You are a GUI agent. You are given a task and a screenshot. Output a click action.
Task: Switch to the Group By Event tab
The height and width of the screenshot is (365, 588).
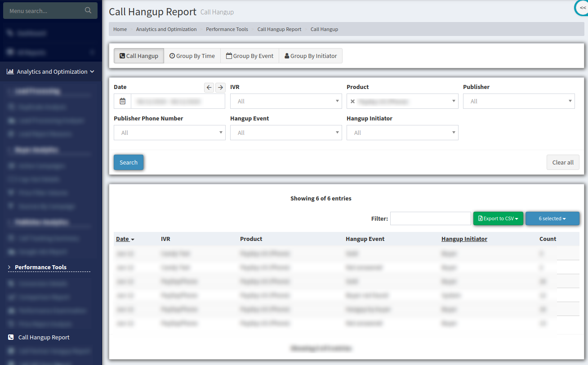click(x=249, y=56)
